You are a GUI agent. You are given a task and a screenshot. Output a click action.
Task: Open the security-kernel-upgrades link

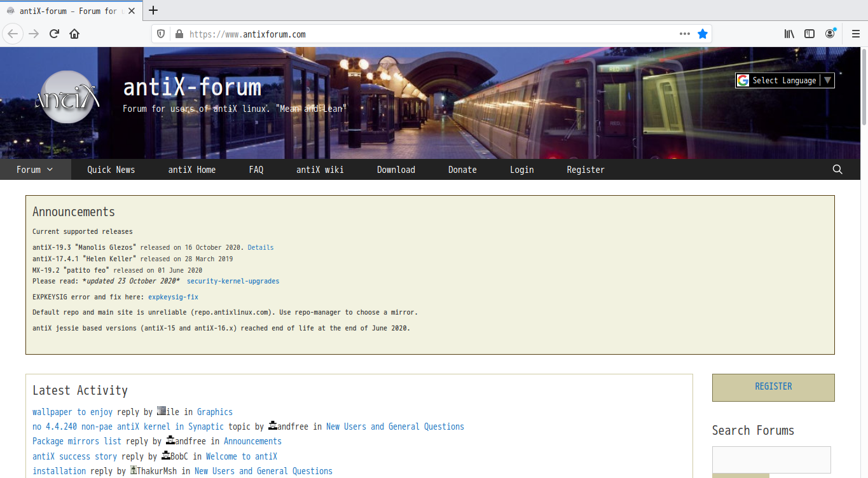point(233,281)
